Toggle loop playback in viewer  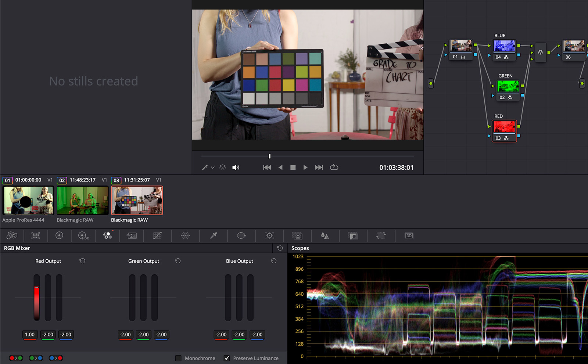point(334,167)
